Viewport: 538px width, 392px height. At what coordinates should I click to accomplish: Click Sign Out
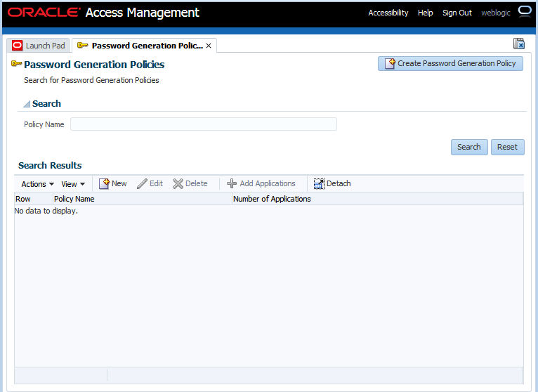click(457, 13)
